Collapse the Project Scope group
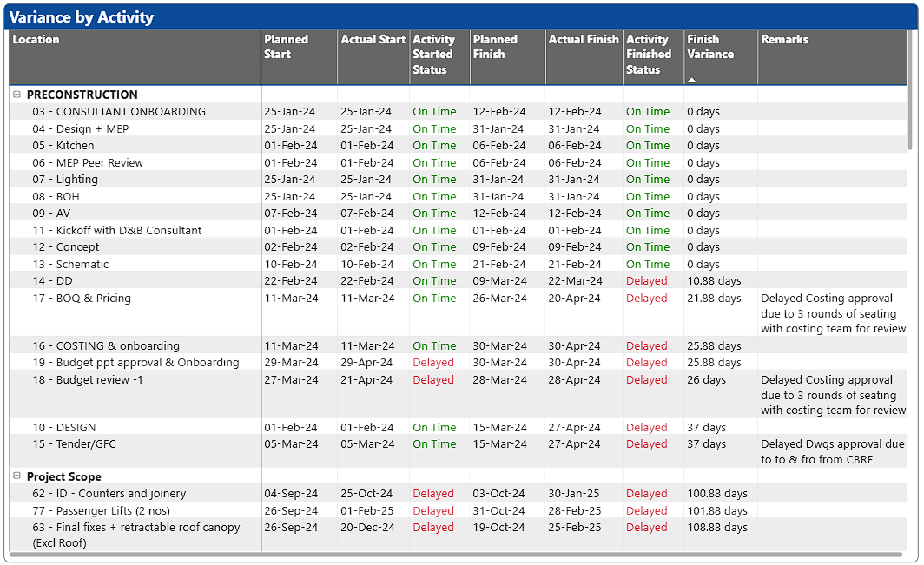 coord(17,476)
